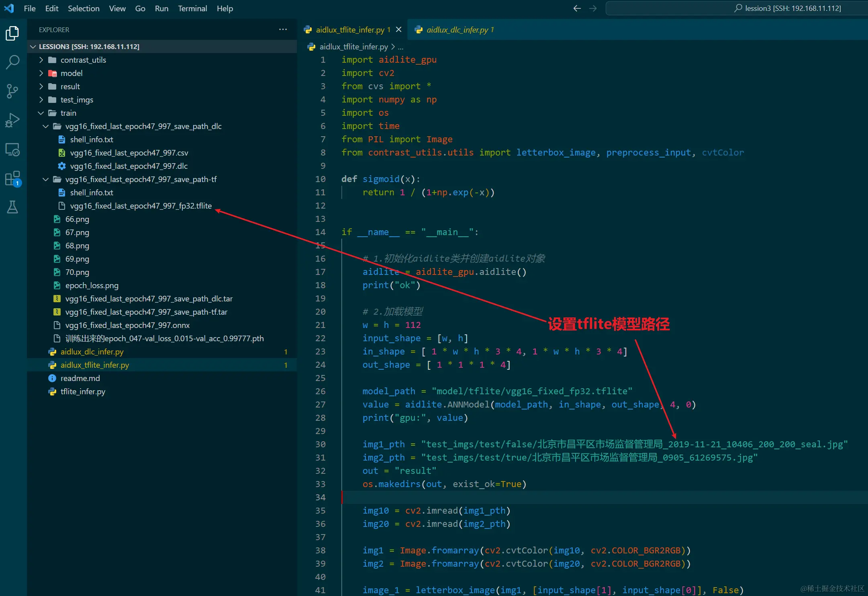
Task: Open the Terminal menu
Action: point(192,8)
